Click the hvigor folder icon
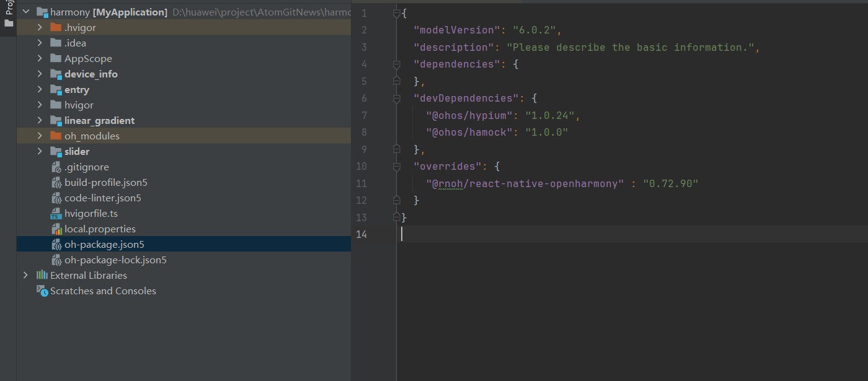 (56, 105)
